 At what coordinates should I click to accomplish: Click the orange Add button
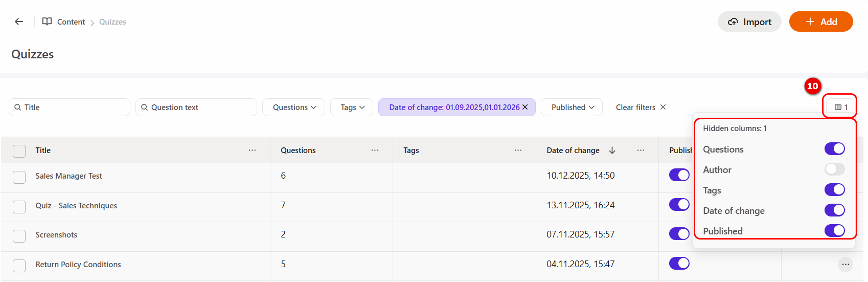821,21
